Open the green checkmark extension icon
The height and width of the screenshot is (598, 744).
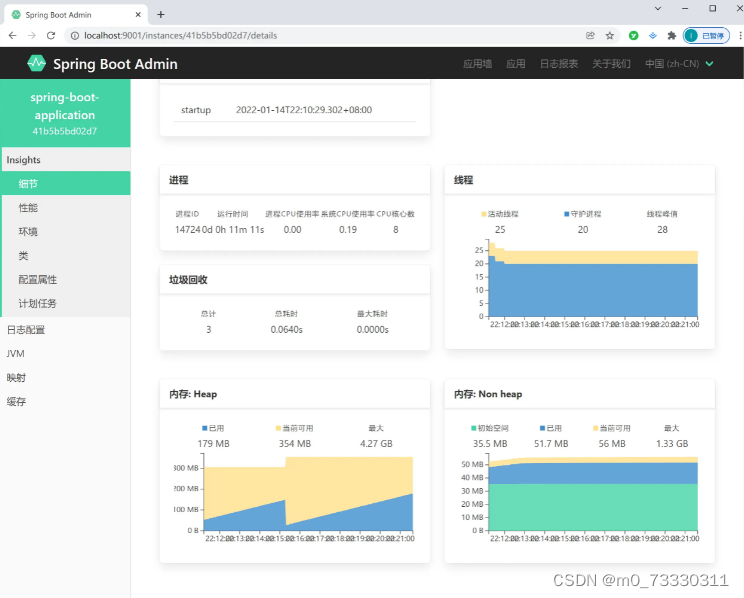tap(633, 36)
